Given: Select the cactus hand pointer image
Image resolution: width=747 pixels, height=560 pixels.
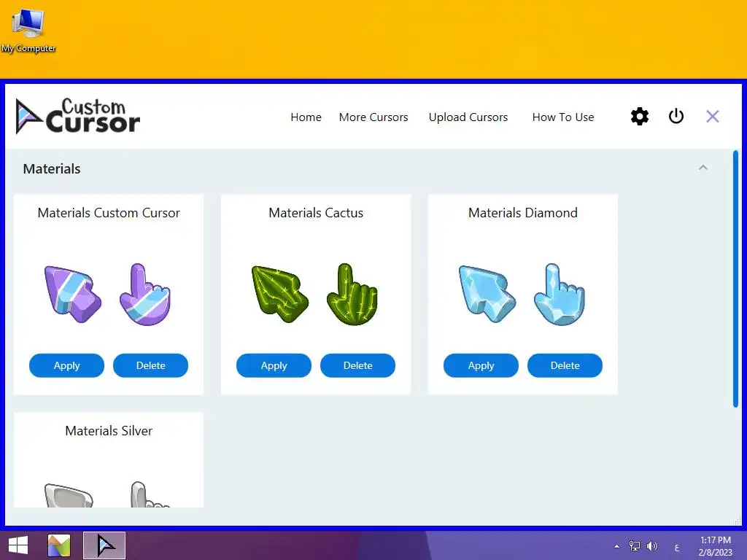Looking at the screenshot, I should pyautogui.click(x=352, y=295).
